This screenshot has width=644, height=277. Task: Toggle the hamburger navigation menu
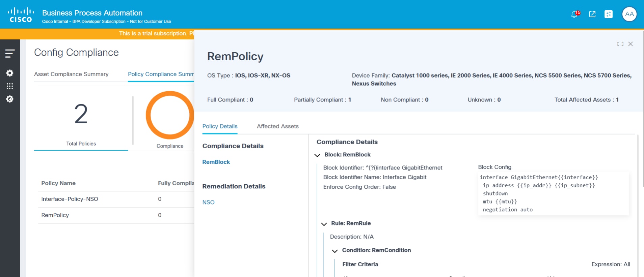(x=10, y=53)
